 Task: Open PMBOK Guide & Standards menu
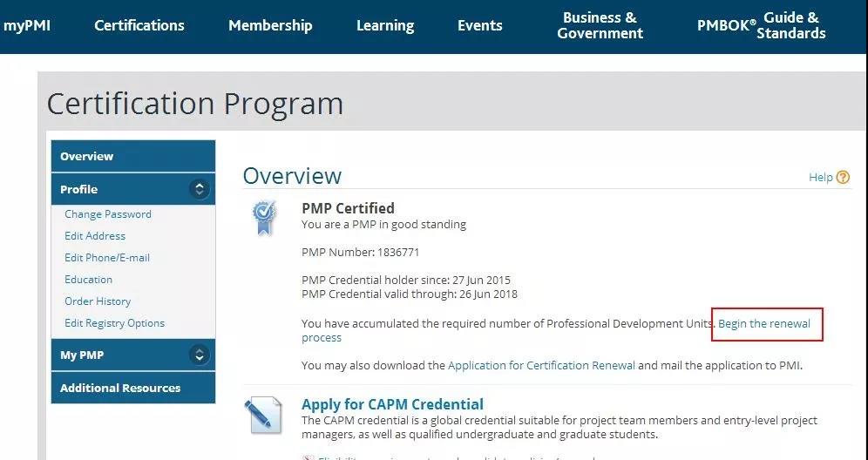tap(761, 25)
